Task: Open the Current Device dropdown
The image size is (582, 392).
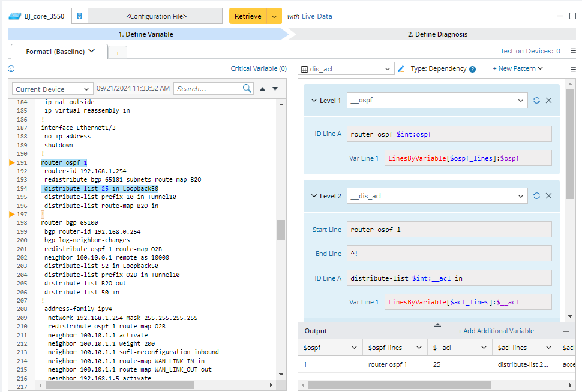Action: click(x=52, y=89)
